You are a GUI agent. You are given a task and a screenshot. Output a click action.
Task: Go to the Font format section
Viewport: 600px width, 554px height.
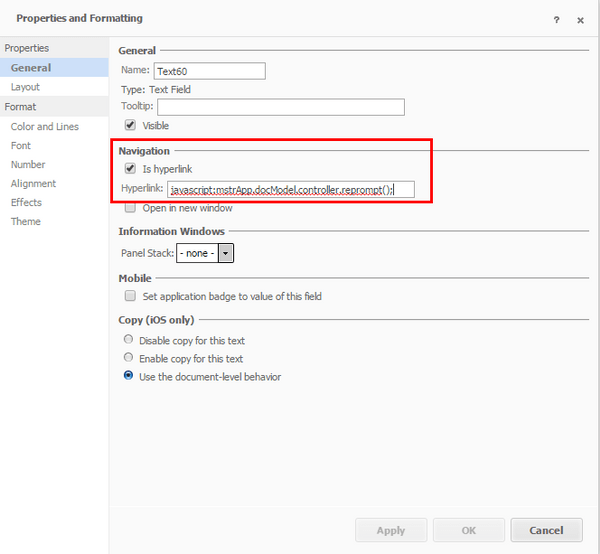(21, 146)
